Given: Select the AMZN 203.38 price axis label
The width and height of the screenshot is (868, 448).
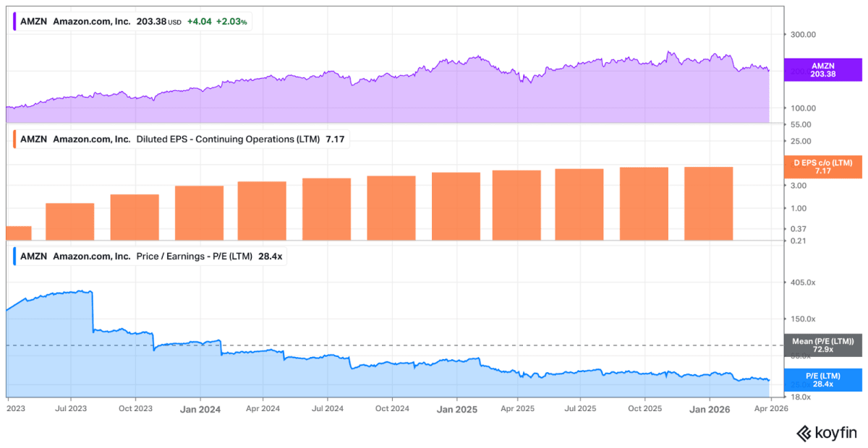Looking at the screenshot, I should [x=823, y=69].
